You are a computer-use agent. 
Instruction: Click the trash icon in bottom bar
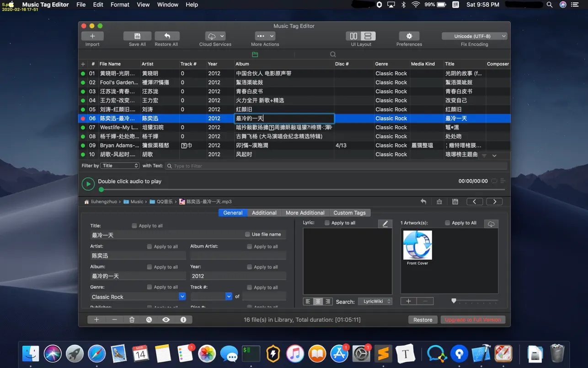click(x=132, y=320)
